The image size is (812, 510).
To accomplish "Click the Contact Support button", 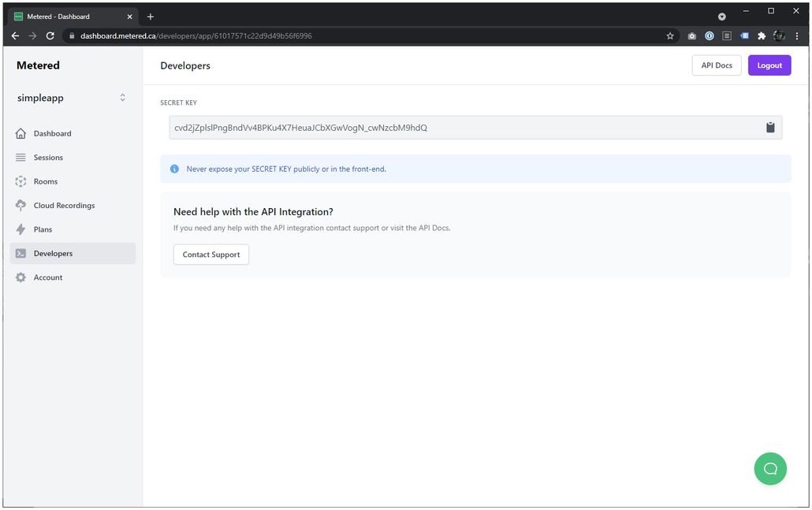I will coord(210,255).
